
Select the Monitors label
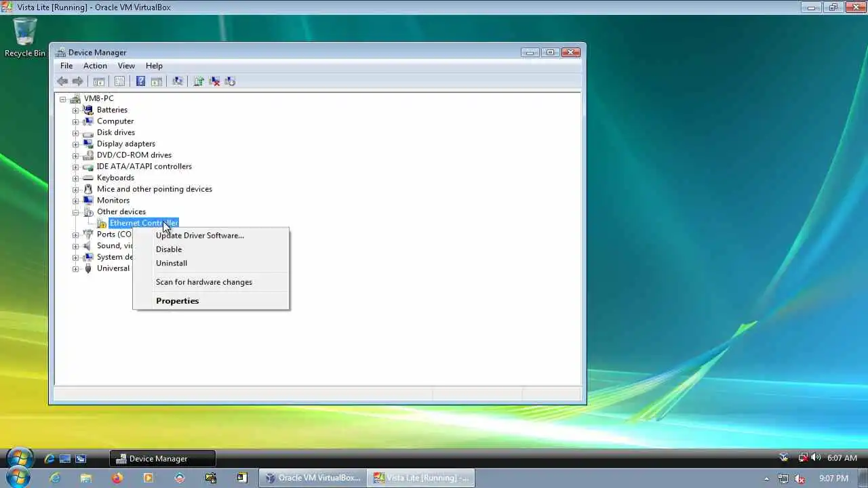(x=113, y=200)
